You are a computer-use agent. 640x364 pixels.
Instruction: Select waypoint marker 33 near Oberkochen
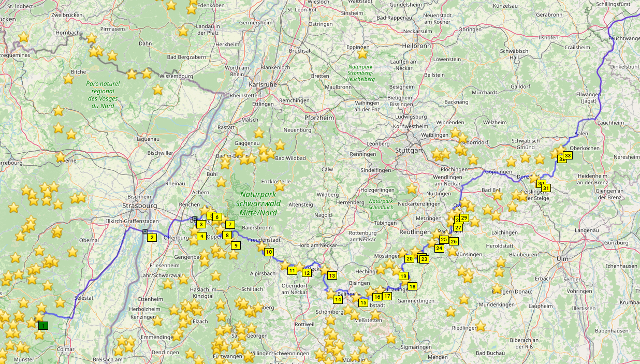coord(568,155)
